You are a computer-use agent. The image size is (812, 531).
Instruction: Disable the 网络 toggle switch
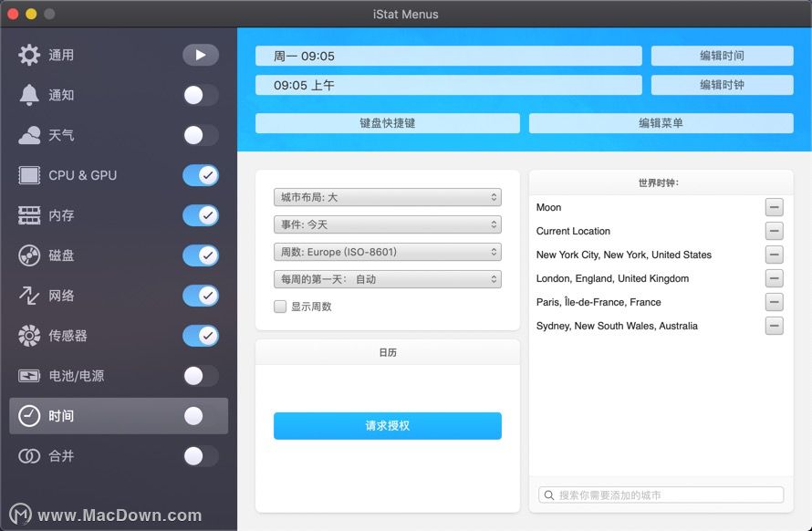[200, 296]
